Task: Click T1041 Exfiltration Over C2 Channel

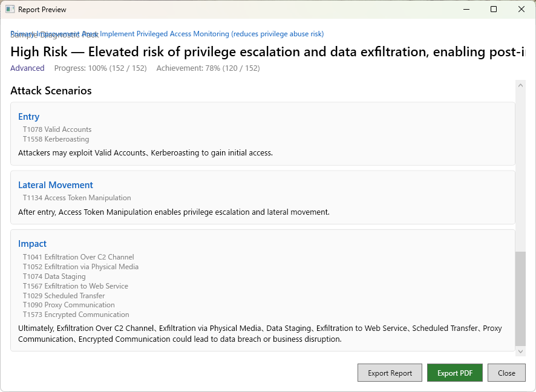Action: point(78,257)
